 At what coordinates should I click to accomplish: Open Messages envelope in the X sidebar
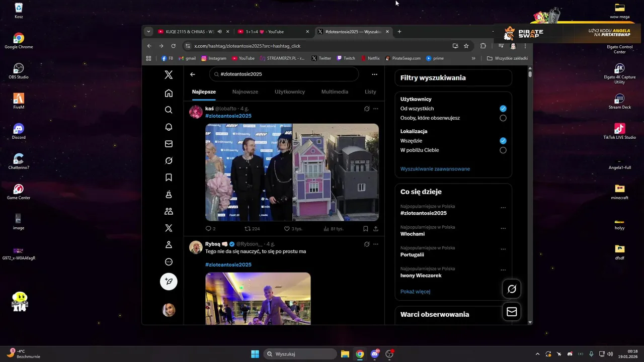[x=169, y=144]
